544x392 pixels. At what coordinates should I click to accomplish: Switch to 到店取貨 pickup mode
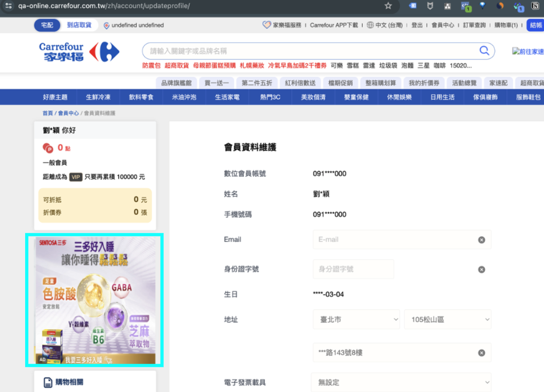click(x=79, y=25)
